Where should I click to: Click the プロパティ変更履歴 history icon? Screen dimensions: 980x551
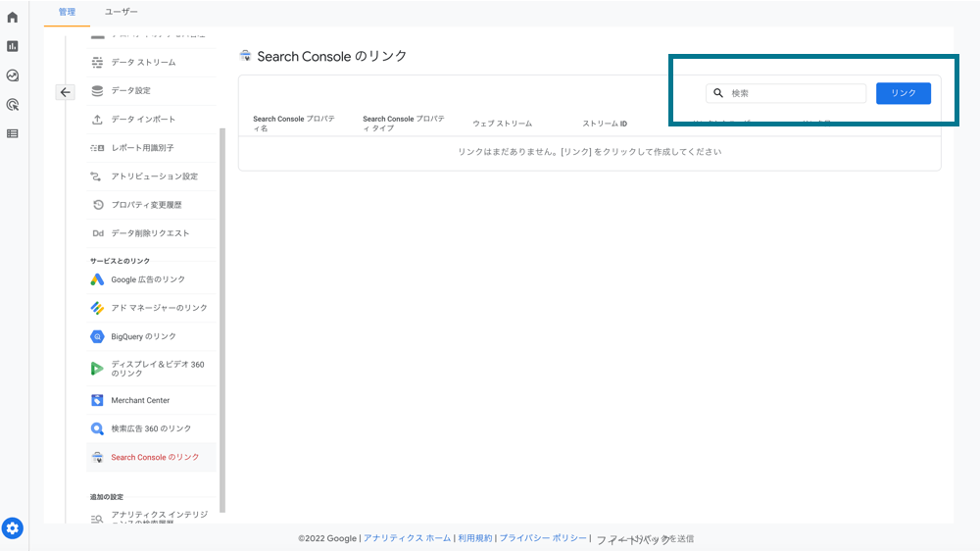[x=98, y=205]
